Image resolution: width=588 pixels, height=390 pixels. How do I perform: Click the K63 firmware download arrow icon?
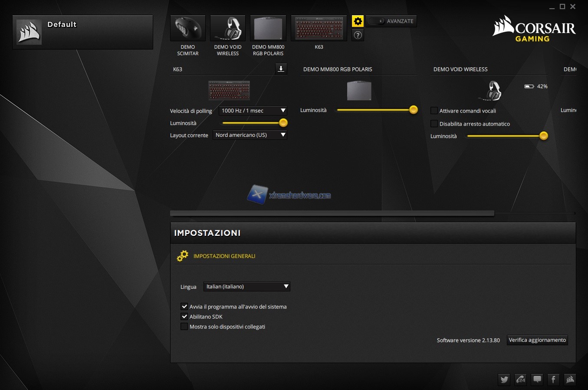[x=281, y=69]
